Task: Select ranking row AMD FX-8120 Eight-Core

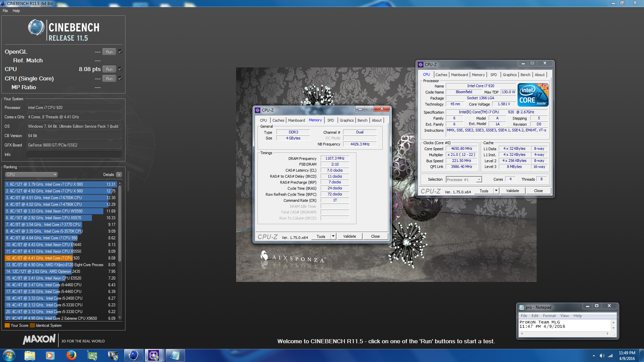Action: [61, 265]
